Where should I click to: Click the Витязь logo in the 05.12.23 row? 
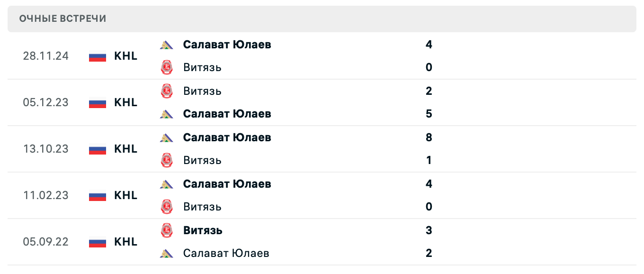point(167,91)
